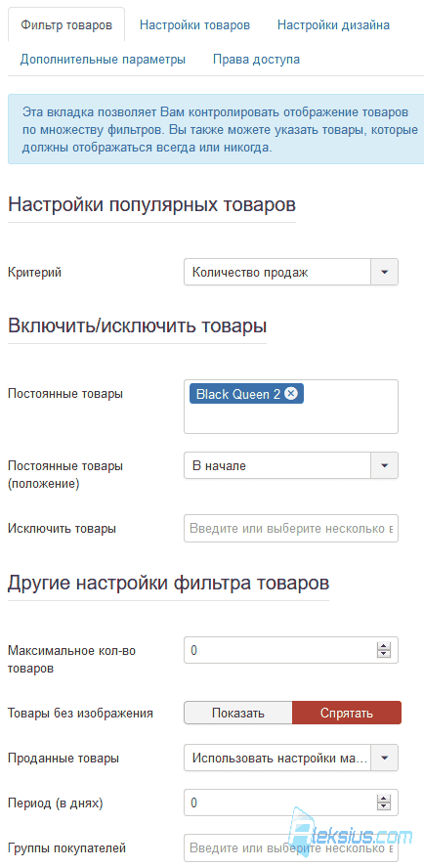The height and width of the screenshot is (868, 424).
Task: Click the Группы покупателей input field
Action: (x=291, y=847)
